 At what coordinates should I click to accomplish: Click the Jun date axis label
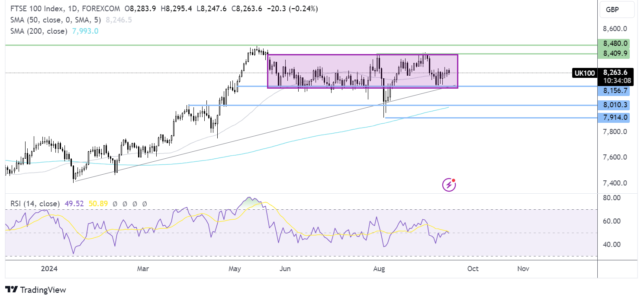[x=285, y=269]
